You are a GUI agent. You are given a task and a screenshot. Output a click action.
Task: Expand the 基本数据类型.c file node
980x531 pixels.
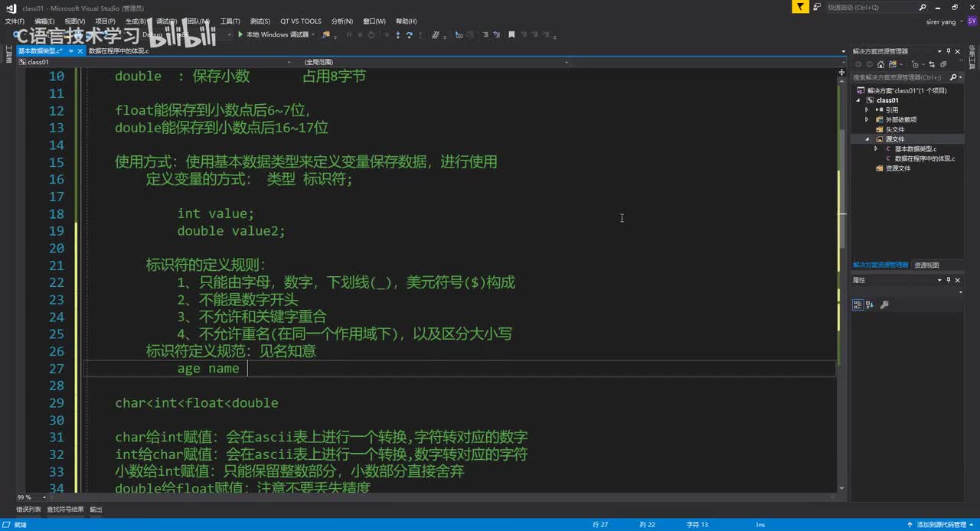click(x=876, y=148)
